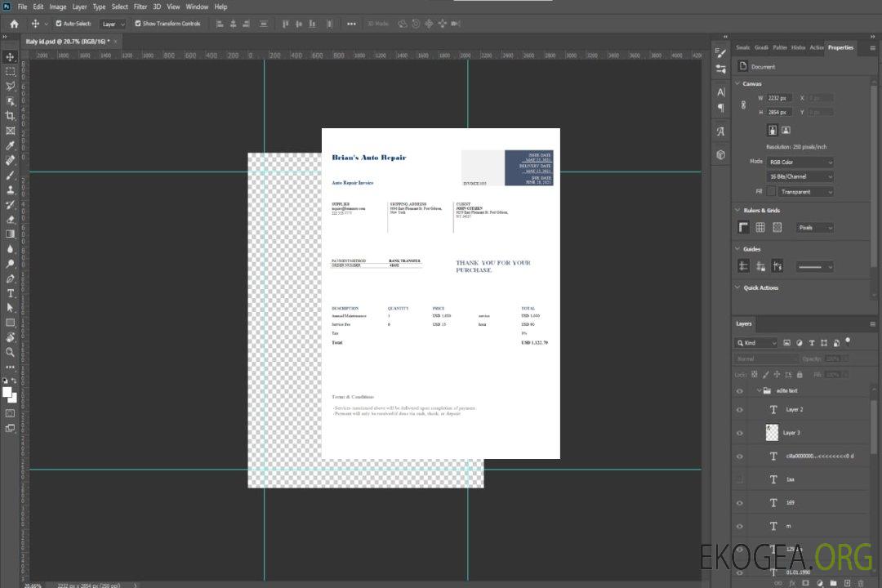Select the Eyedropper tool
Image resolution: width=882 pixels, height=588 pixels.
(10, 145)
